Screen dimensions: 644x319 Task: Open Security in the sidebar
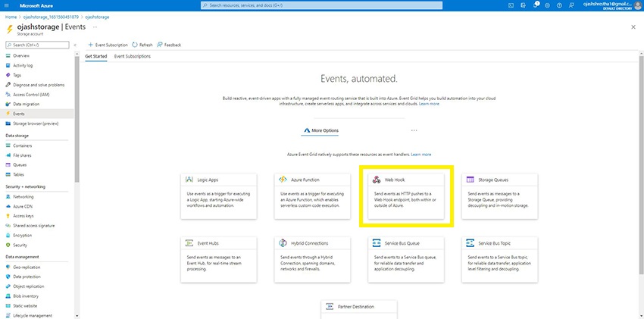pos(20,245)
